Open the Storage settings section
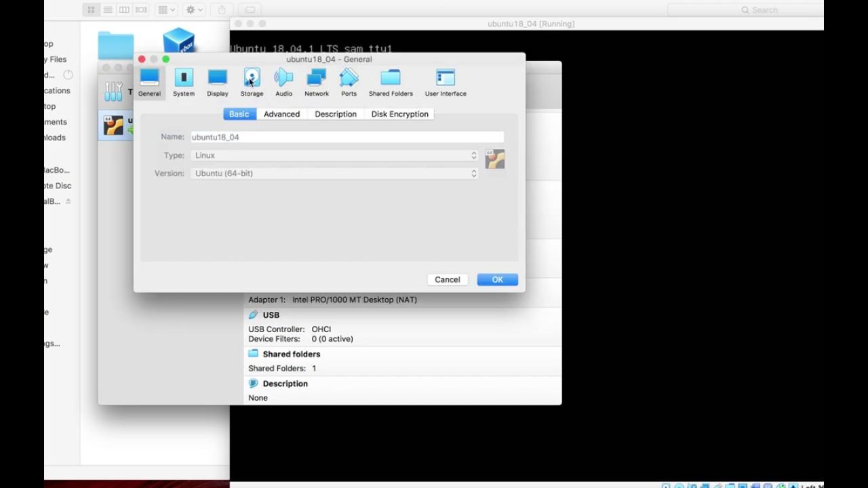868x488 pixels. 252,83
